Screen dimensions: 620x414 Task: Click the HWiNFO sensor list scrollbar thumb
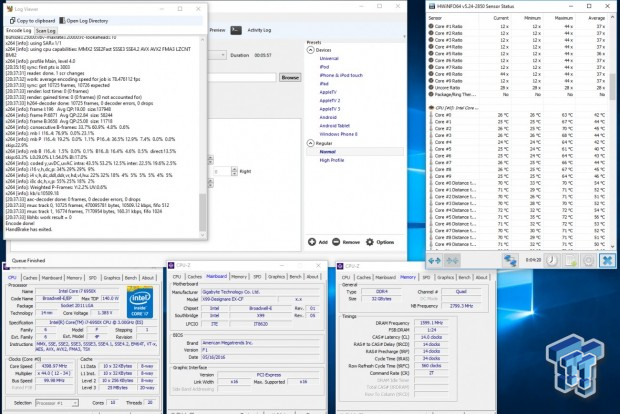[612, 87]
